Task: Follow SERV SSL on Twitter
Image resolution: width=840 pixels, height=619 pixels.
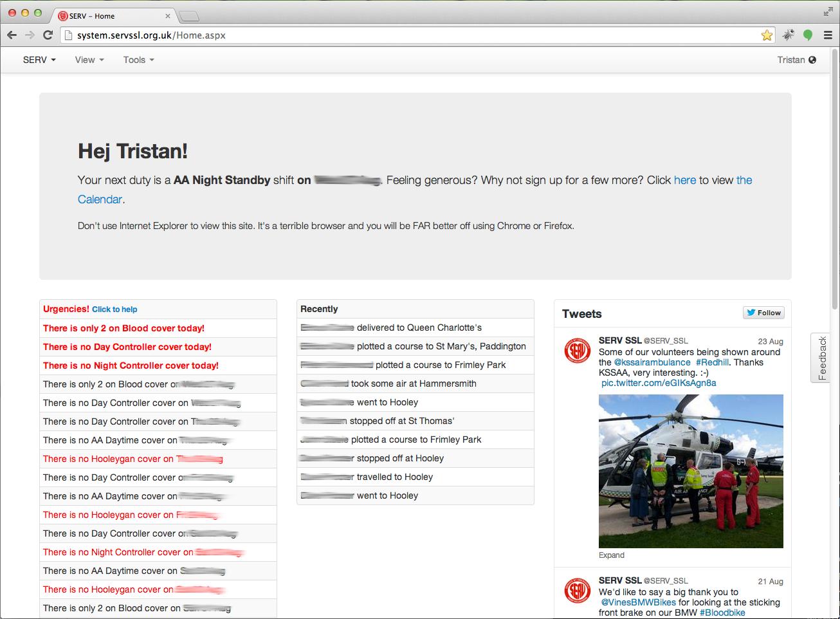Action: coord(763,313)
